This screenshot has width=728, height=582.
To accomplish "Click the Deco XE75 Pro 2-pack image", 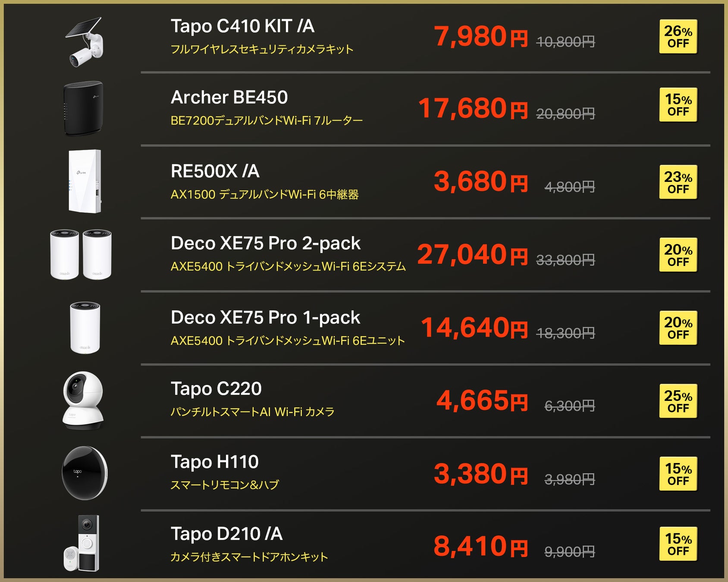I will coord(81,254).
